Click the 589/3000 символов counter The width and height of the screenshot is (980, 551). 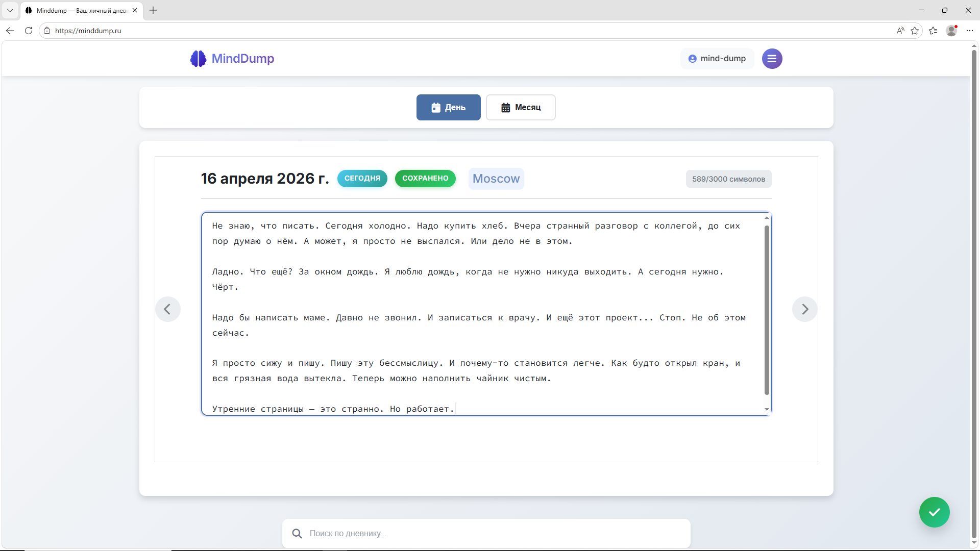click(x=728, y=179)
